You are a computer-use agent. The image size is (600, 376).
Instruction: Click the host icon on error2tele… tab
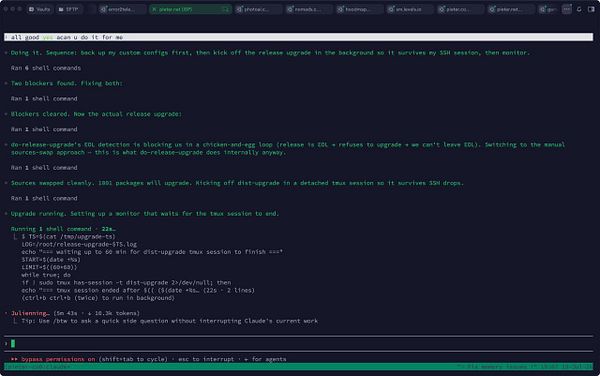103,9
